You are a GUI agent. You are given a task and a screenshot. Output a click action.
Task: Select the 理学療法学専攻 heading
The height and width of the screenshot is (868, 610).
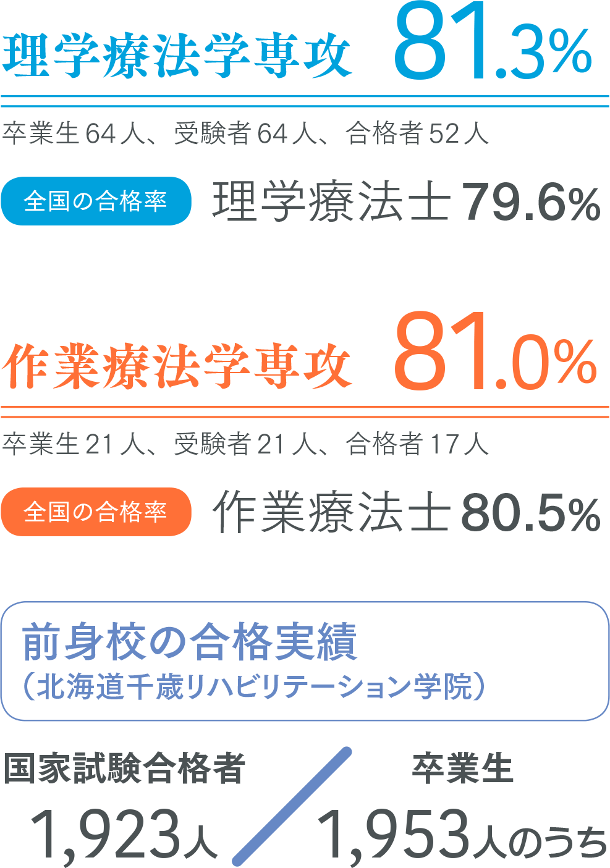click(x=177, y=55)
